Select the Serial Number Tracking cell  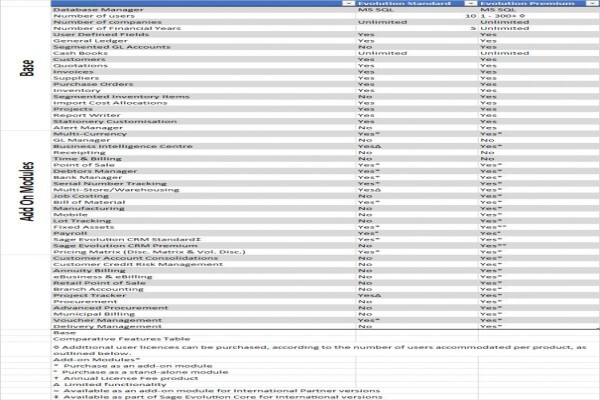coord(203,183)
